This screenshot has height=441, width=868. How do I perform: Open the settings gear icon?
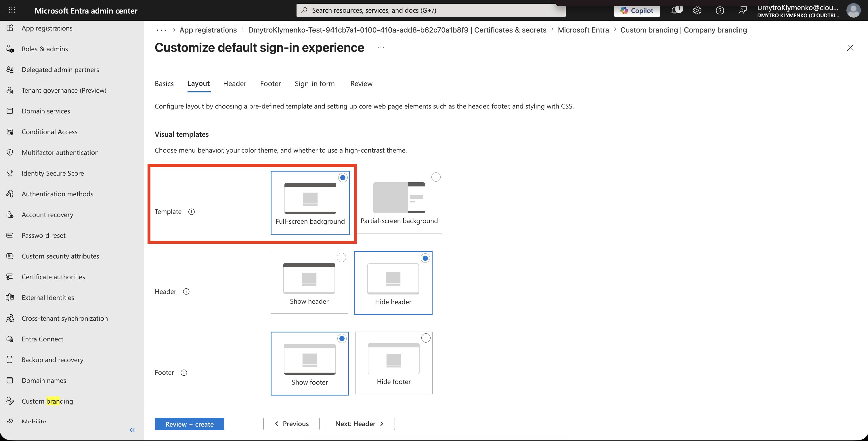click(697, 10)
